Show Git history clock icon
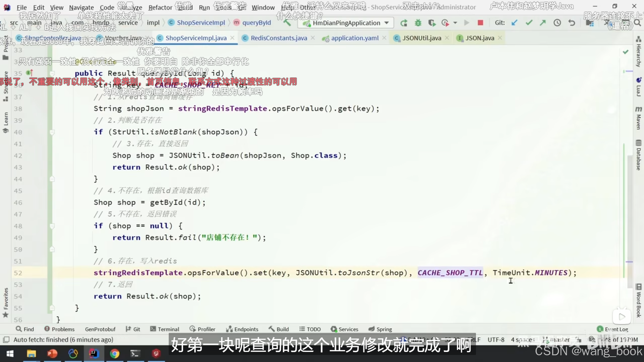Viewport: 644px width, 362px height. [557, 23]
